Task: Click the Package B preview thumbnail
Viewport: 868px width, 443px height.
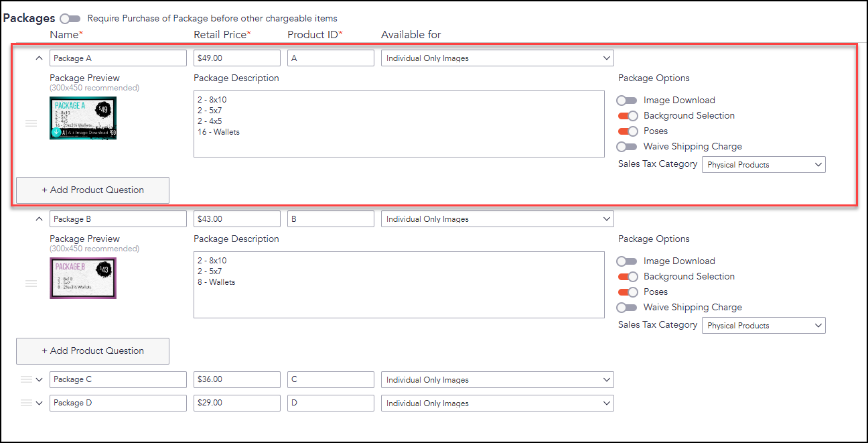Action: coord(83,278)
